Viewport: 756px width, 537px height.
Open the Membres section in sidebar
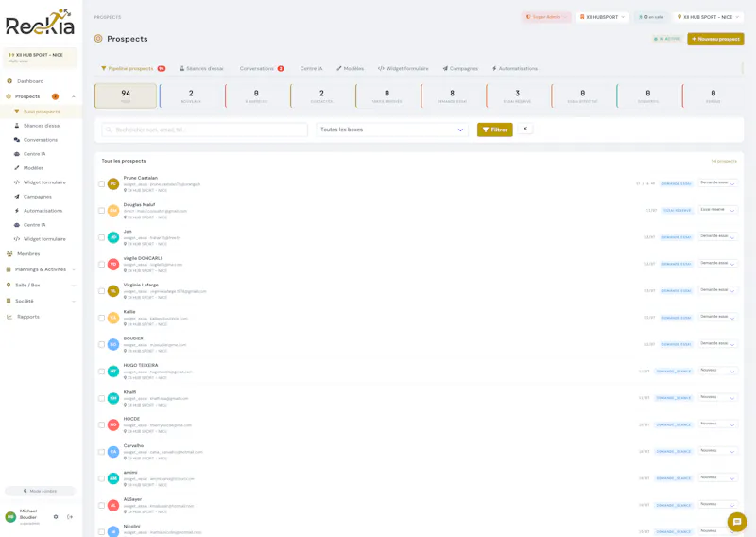pyautogui.click(x=28, y=253)
